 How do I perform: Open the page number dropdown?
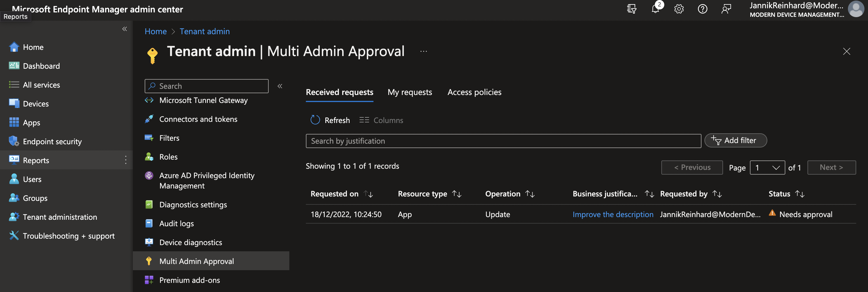click(x=767, y=168)
